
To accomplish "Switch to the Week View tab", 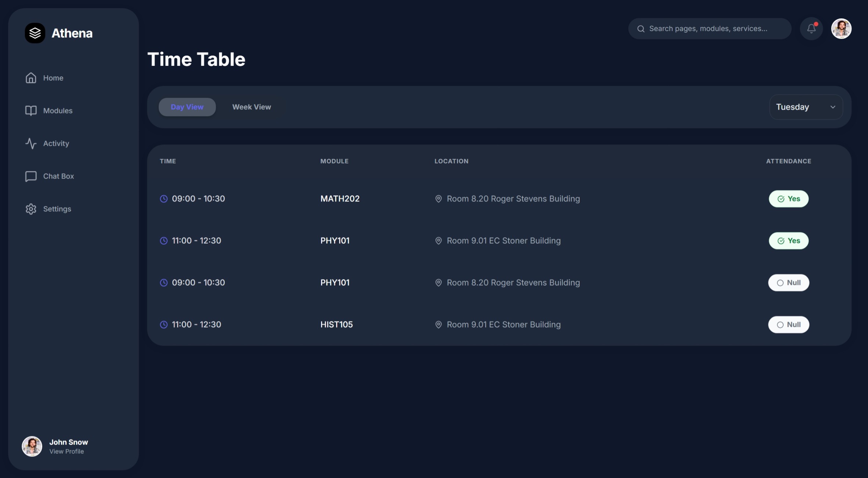I will 252,107.
